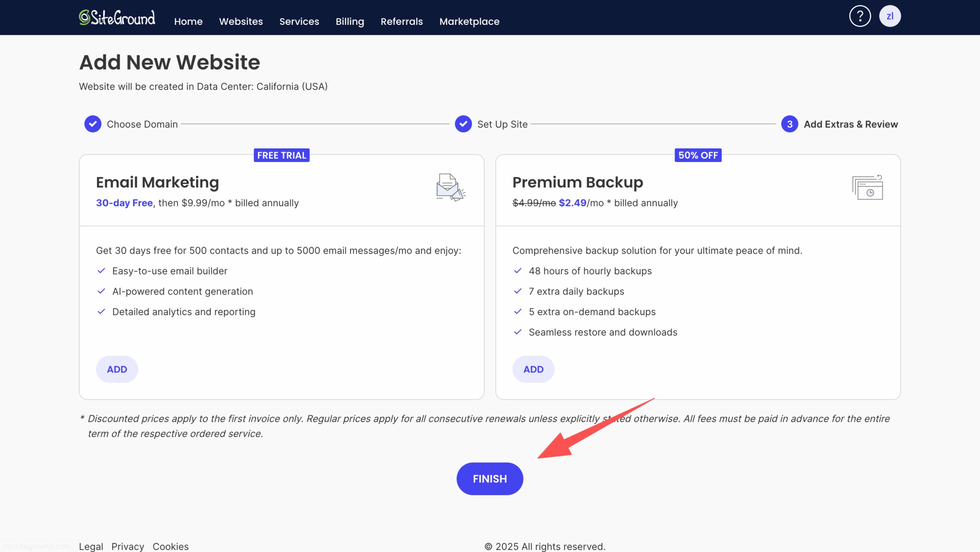
Task: Click the Premium Backup window icon
Action: coord(867,188)
